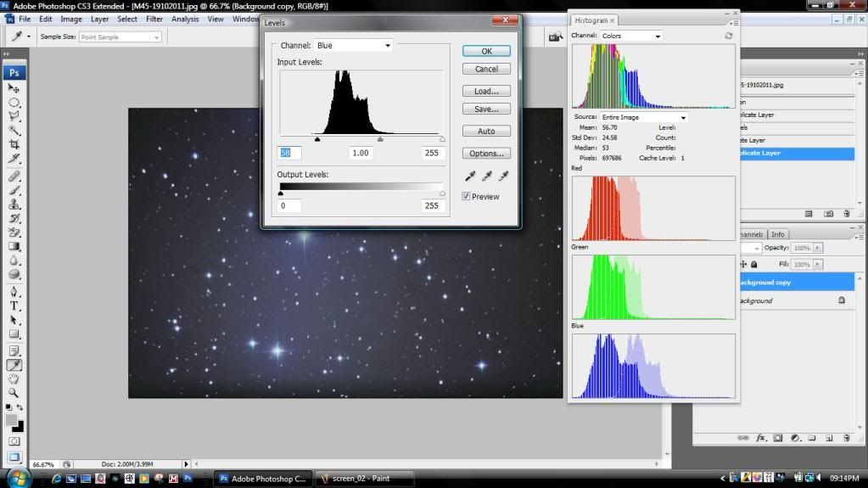
Task: Click the foreground color swatch
Action: pyautogui.click(x=11, y=420)
